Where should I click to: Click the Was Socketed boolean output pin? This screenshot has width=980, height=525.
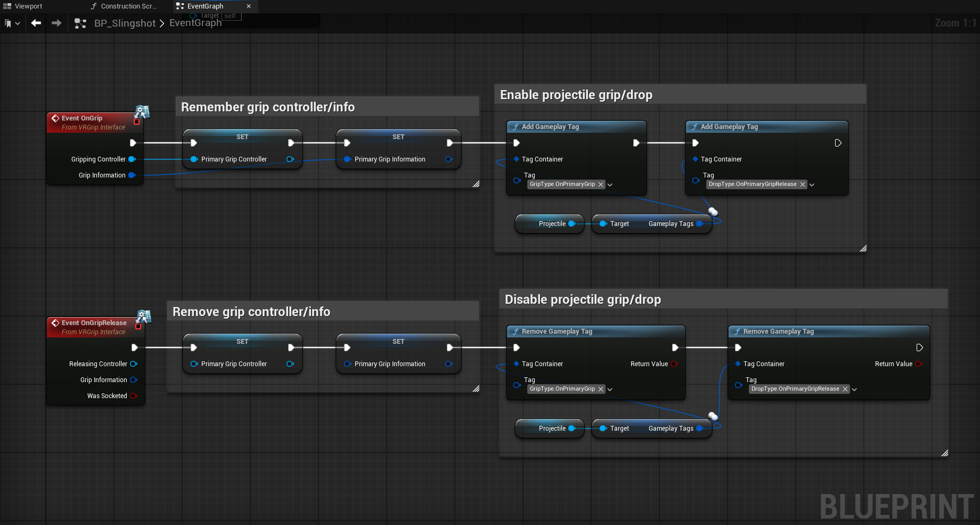133,396
